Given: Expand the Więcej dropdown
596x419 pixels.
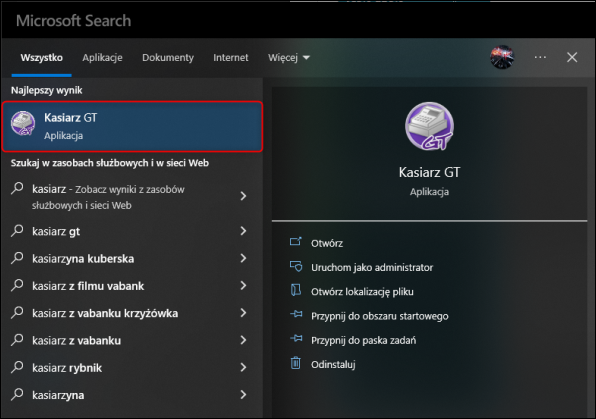Looking at the screenshot, I should tap(289, 57).
